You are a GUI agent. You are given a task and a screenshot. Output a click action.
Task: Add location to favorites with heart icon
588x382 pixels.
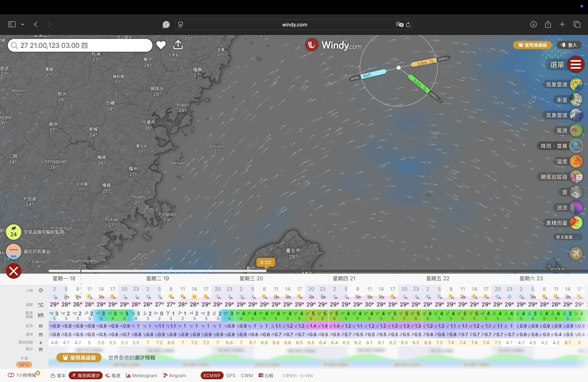click(161, 45)
